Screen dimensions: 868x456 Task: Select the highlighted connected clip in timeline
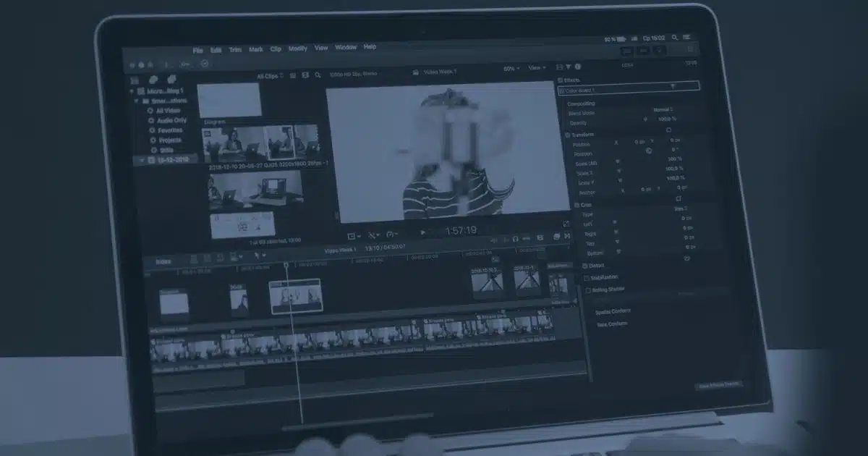[x=295, y=297]
